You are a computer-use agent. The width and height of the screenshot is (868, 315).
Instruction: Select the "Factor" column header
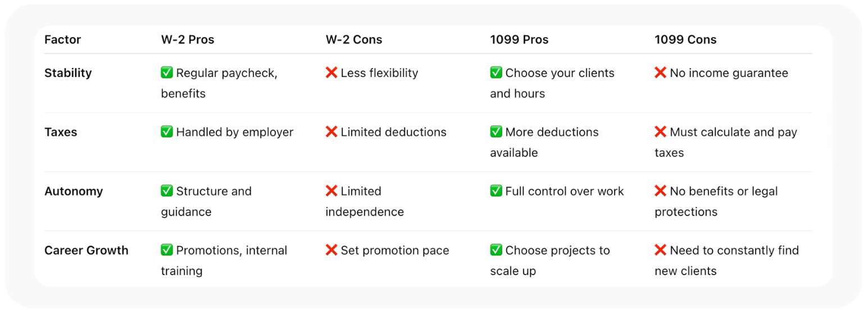pos(62,40)
